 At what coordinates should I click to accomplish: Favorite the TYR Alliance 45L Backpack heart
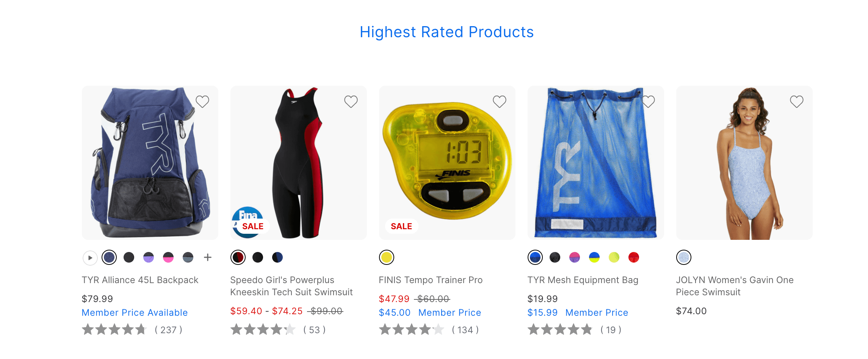tap(202, 101)
